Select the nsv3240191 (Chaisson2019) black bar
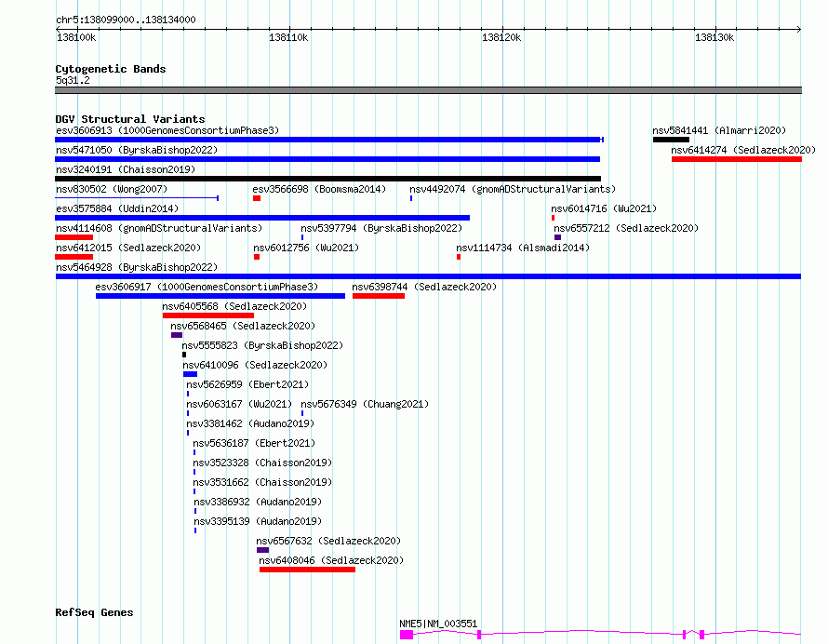Screen dimensions: 828x644 point(327,179)
